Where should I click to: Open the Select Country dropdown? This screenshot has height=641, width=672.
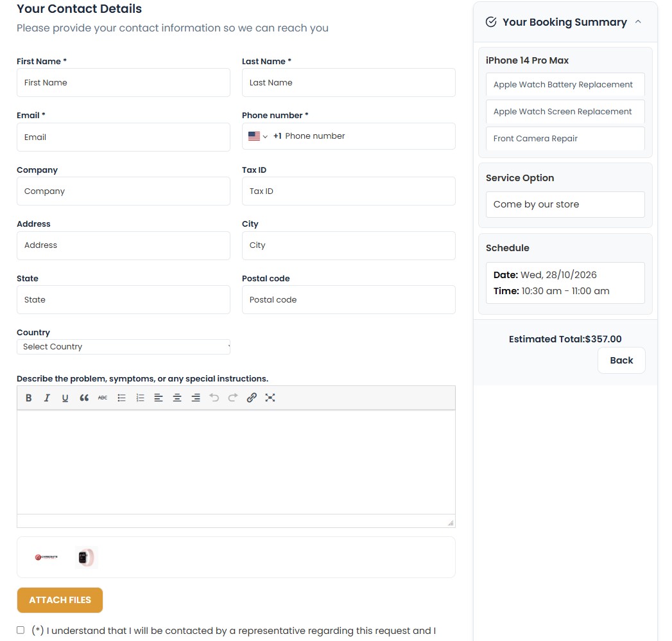point(123,347)
